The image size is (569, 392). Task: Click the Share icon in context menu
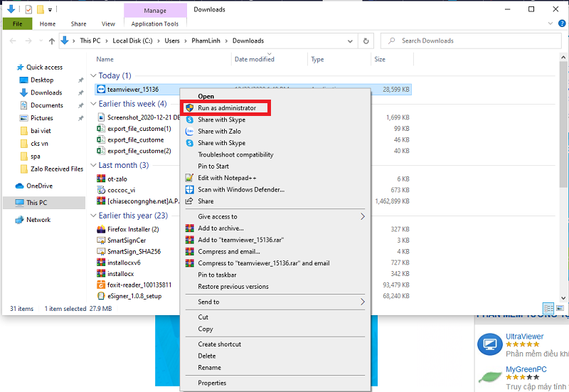coord(189,201)
